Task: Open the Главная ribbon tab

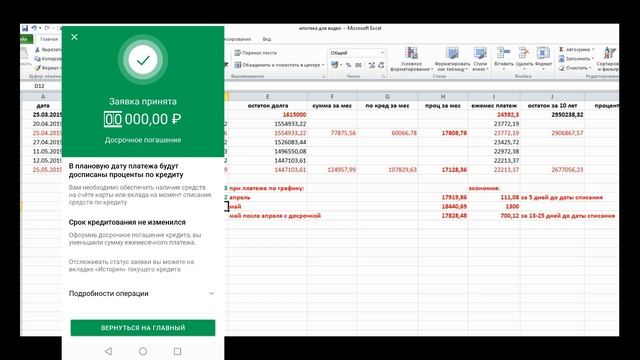Action: [x=49, y=39]
